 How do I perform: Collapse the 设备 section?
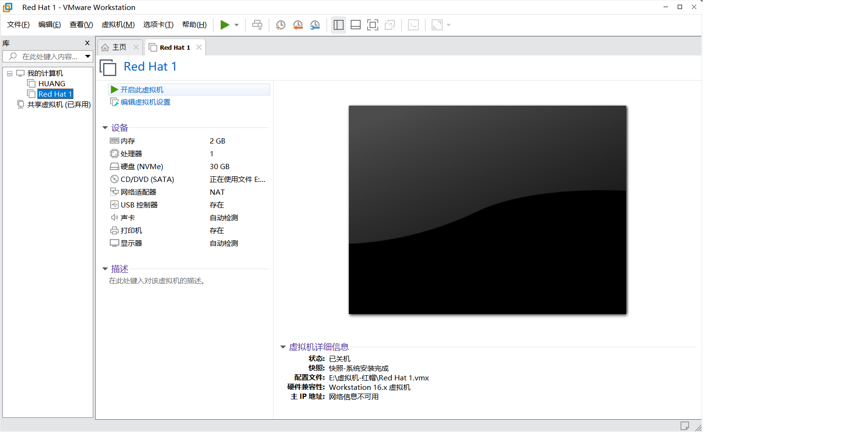coord(105,128)
